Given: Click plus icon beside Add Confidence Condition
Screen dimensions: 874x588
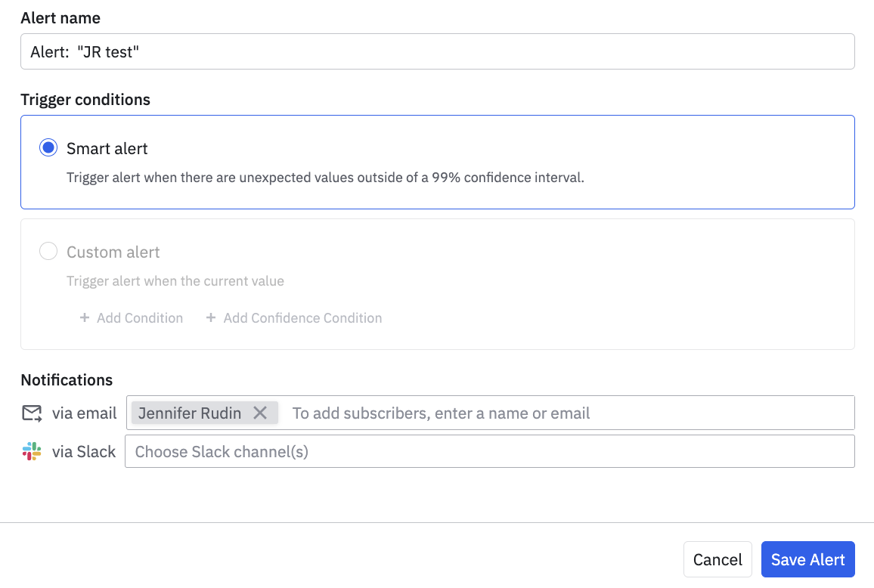Looking at the screenshot, I should coord(211,318).
